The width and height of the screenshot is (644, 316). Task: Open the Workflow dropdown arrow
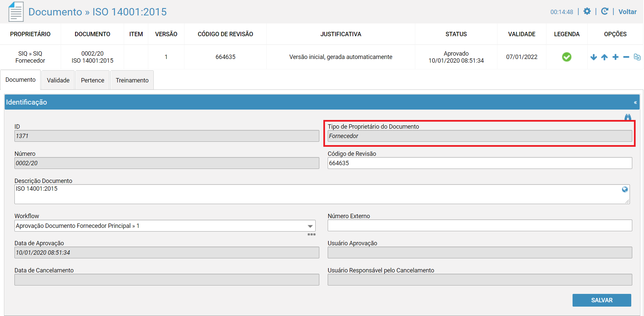[310, 226]
